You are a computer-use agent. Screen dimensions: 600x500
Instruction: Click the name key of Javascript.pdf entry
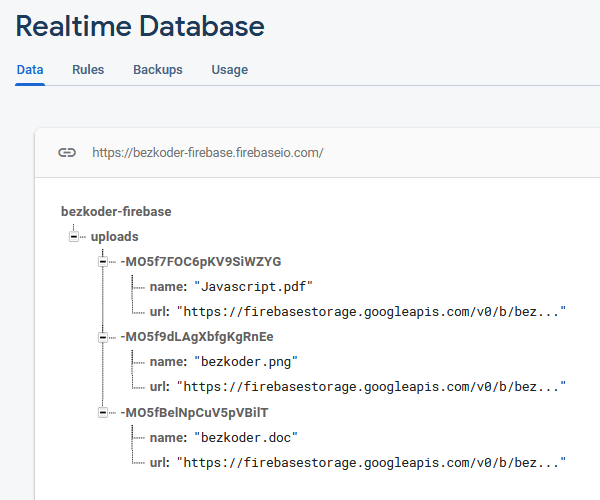tap(168, 287)
